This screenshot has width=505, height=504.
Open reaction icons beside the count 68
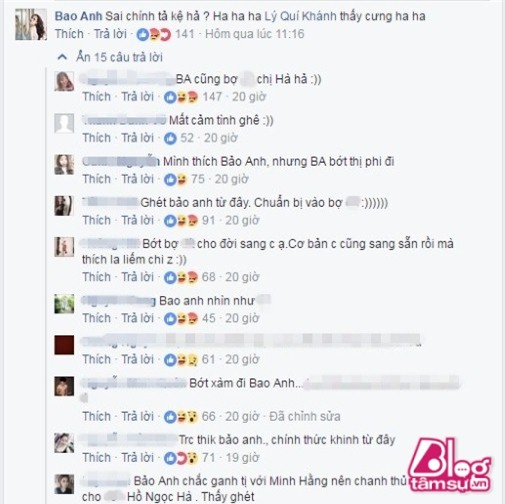tap(181, 277)
